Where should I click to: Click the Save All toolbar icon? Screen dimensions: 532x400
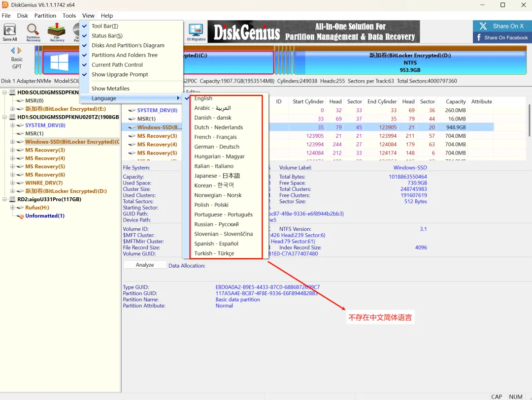(x=10, y=32)
